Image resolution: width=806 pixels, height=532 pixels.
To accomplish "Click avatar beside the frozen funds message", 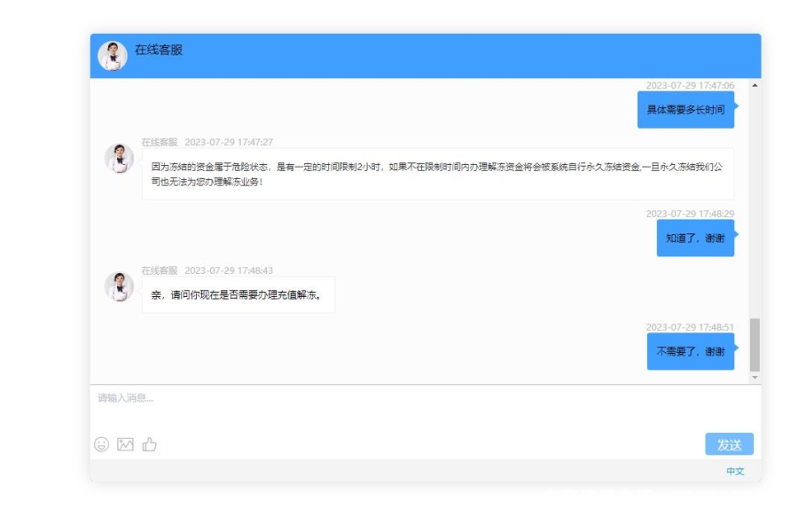I will [119, 159].
